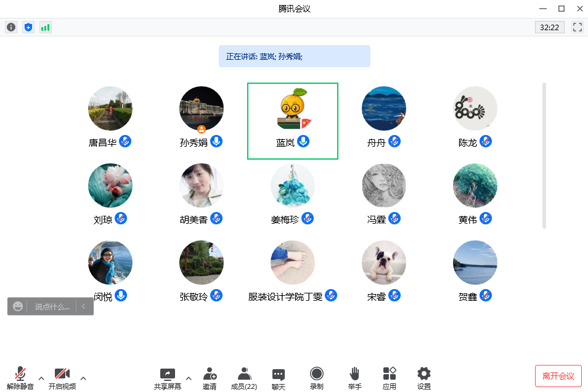Click the blue security shield icon
This screenshot has width=588, height=392.
click(28, 27)
